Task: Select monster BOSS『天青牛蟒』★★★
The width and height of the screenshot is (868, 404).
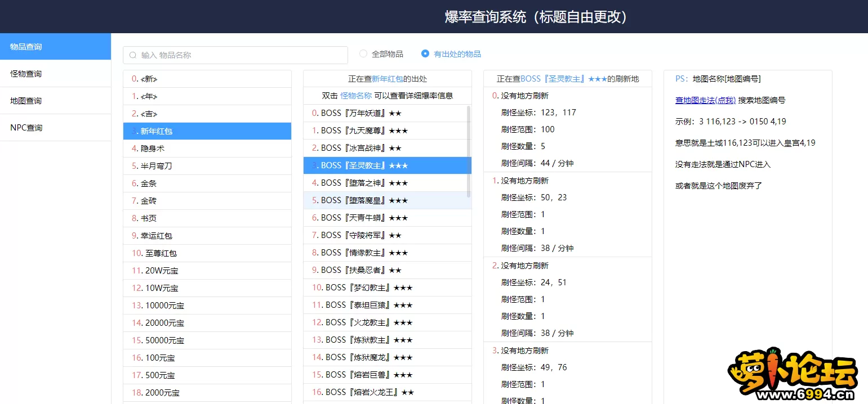Action: coord(388,218)
